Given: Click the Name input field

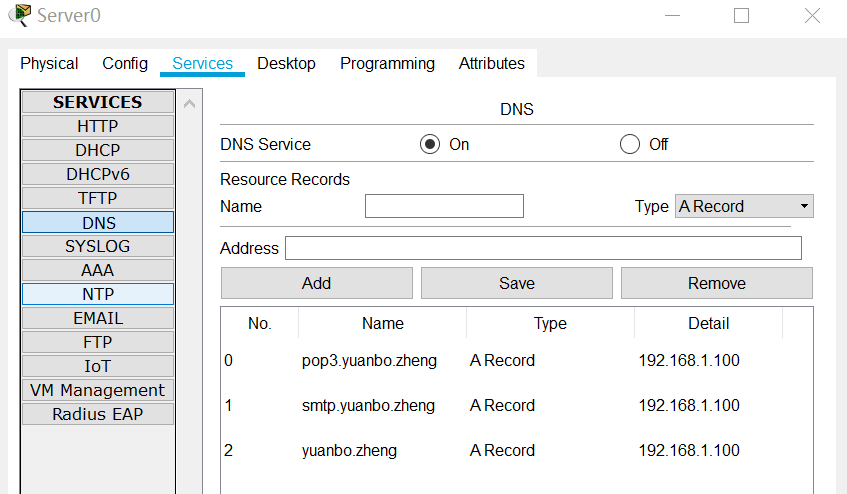Looking at the screenshot, I should point(444,206).
